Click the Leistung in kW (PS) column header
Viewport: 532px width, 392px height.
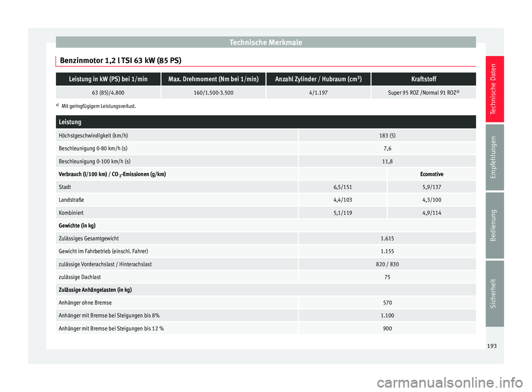[108, 79]
